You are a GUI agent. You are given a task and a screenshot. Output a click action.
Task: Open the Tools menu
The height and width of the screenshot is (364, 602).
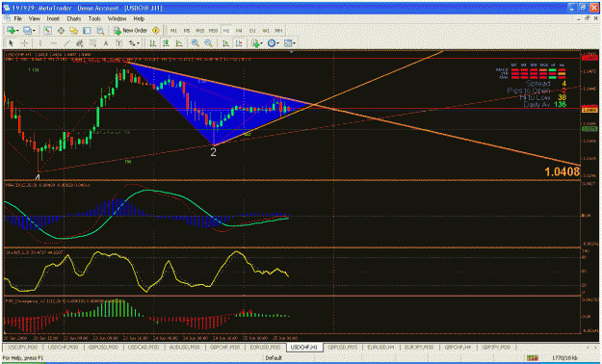94,19
